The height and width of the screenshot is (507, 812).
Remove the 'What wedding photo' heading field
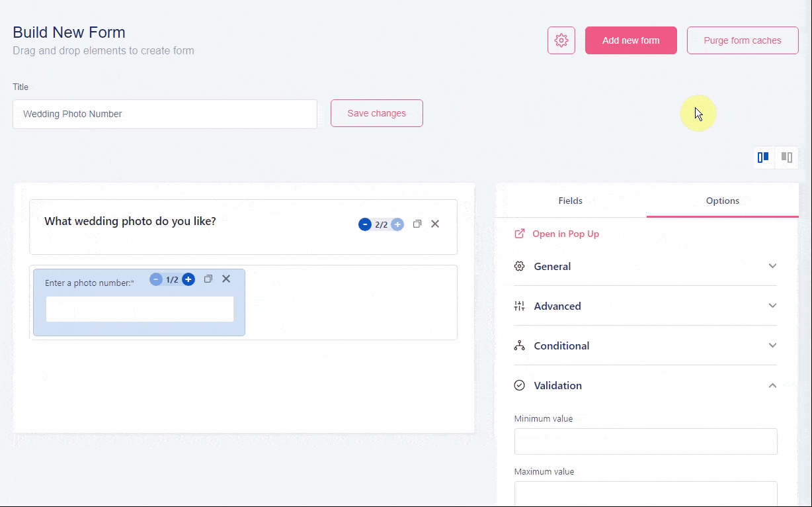[435, 224]
